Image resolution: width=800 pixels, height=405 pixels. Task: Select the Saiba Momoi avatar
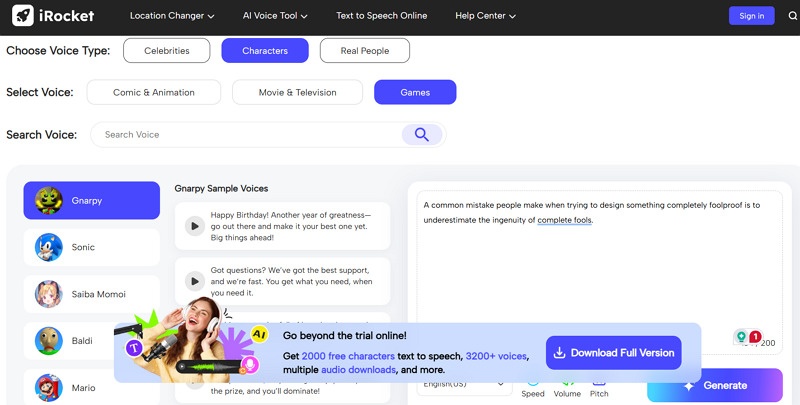(48, 294)
